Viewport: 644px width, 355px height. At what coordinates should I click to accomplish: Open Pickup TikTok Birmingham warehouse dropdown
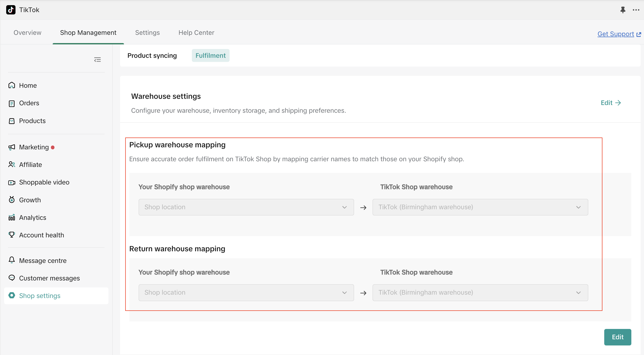tap(480, 207)
